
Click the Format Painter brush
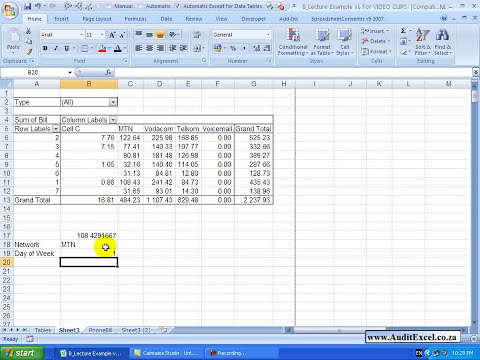pyautogui.click(x=29, y=52)
